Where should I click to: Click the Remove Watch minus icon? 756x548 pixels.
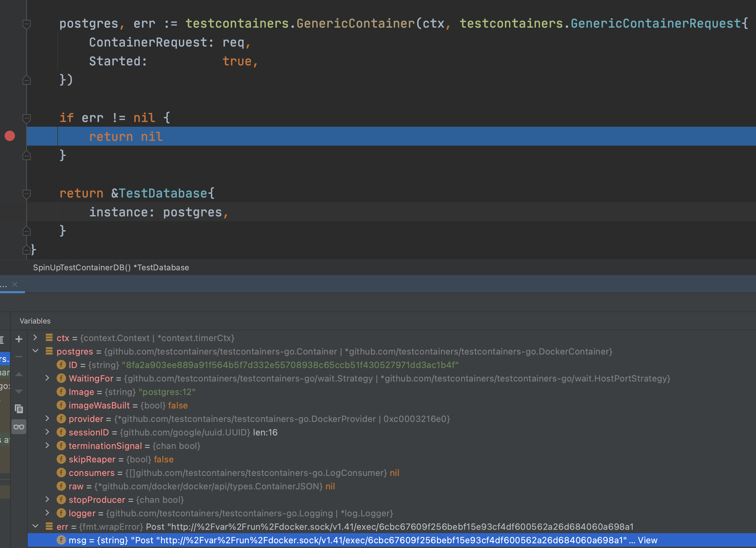pyautogui.click(x=19, y=357)
